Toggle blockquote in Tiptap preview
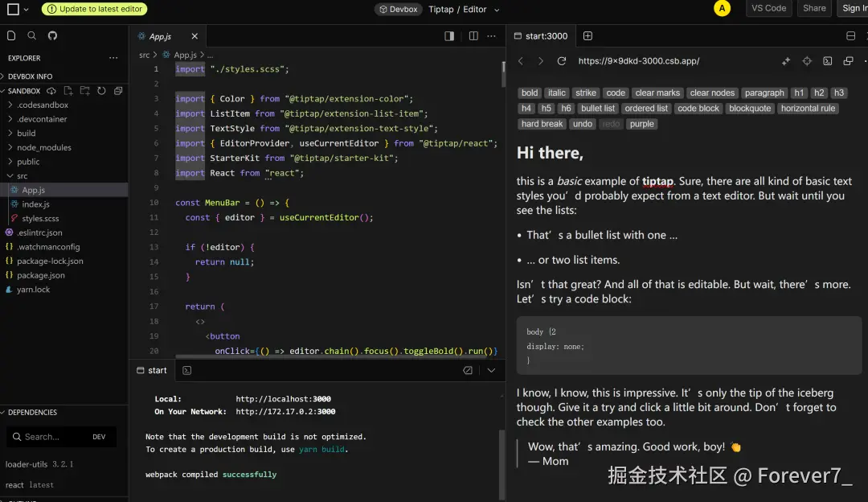This screenshot has width=868, height=502. (750, 109)
